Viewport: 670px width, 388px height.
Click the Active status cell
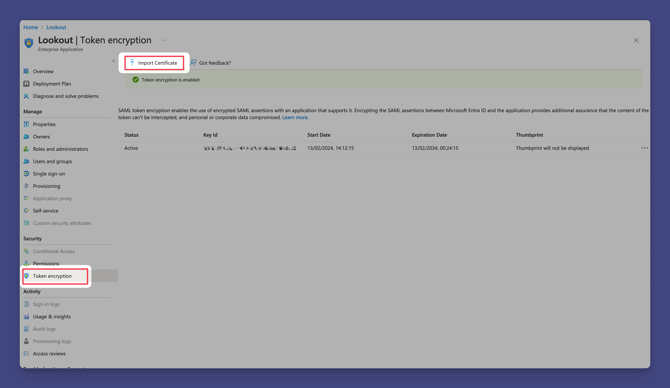[x=131, y=148]
